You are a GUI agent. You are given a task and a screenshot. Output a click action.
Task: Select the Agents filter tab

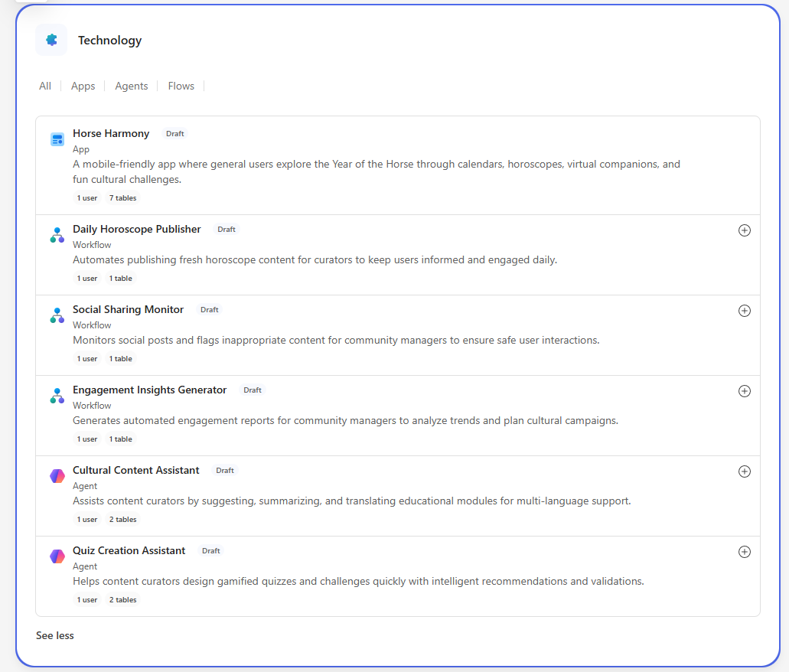pos(132,86)
